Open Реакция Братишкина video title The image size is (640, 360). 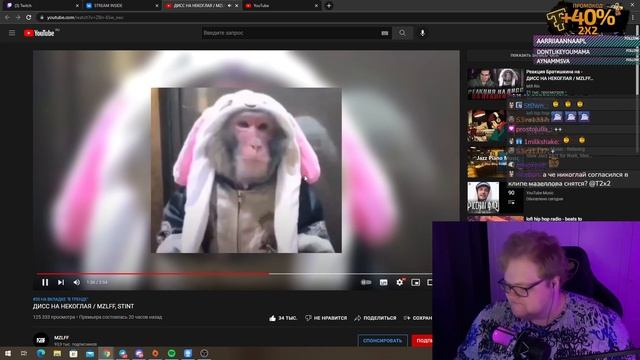click(x=559, y=75)
